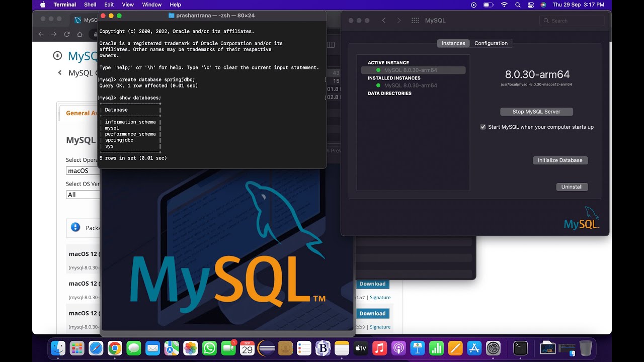644x362 pixels.
Task: Open Pages from the dock
Action: tap(455, 348)
